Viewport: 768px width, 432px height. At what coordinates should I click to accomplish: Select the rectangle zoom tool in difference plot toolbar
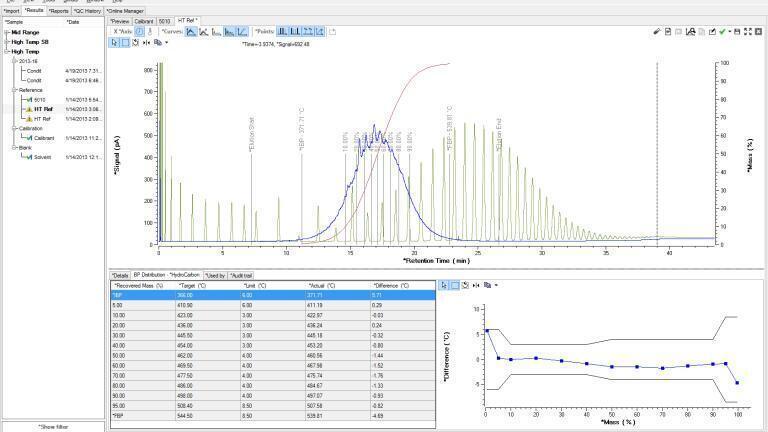tap(455, 285)
